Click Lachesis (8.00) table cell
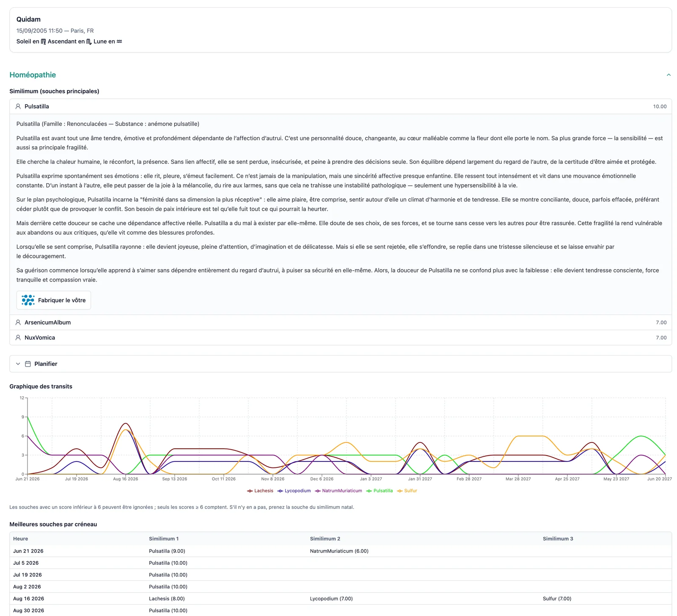The image size is (677, 616). (x=167, y=599)
